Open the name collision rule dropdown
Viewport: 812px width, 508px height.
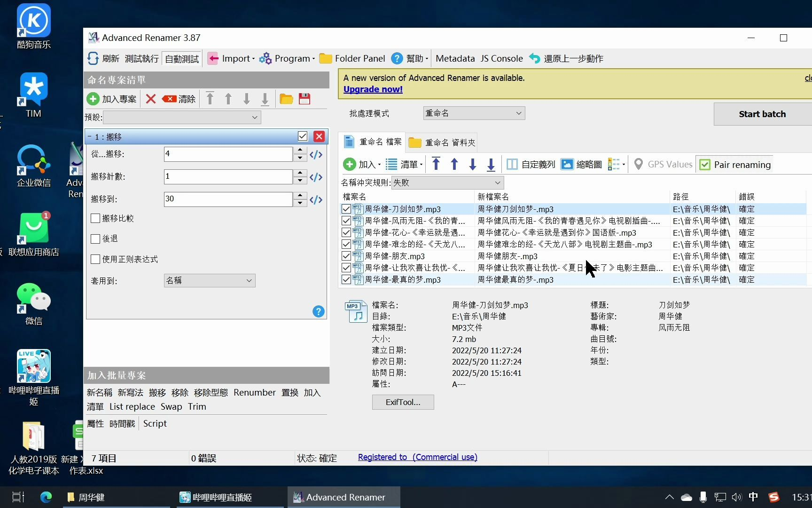pos(447,183)
